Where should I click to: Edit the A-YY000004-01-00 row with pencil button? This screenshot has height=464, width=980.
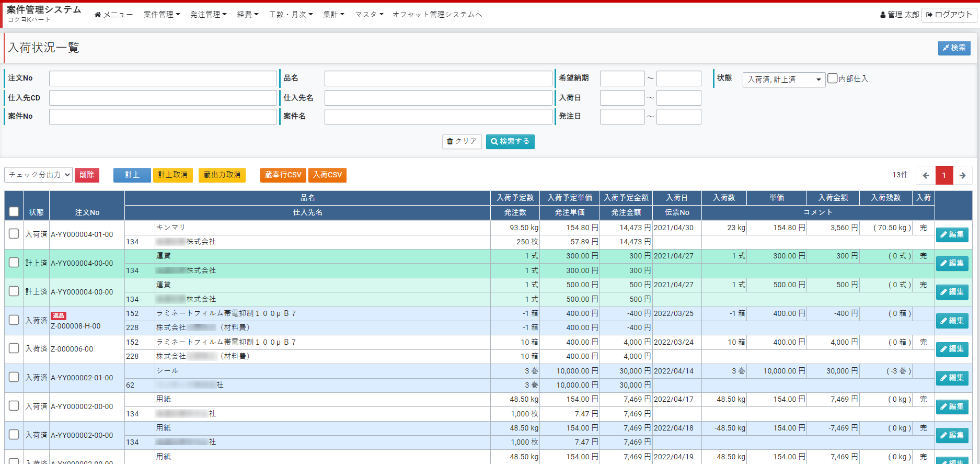(952, 235)
